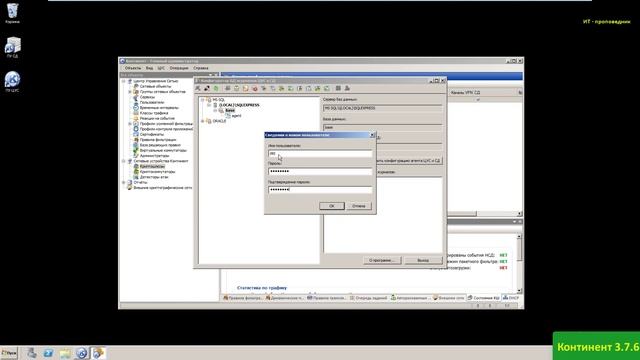Click the first wrench icon in configurator toolbar

click(198, 88)
